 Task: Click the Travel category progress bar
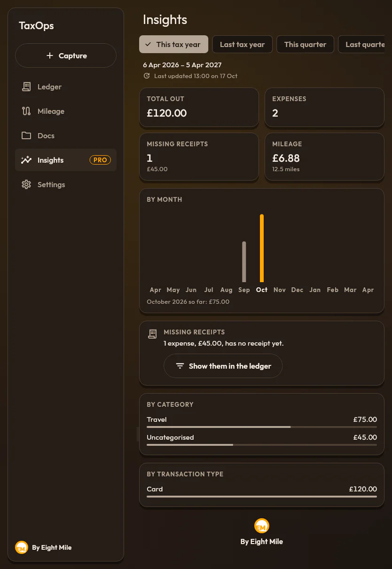click(262, 427)
